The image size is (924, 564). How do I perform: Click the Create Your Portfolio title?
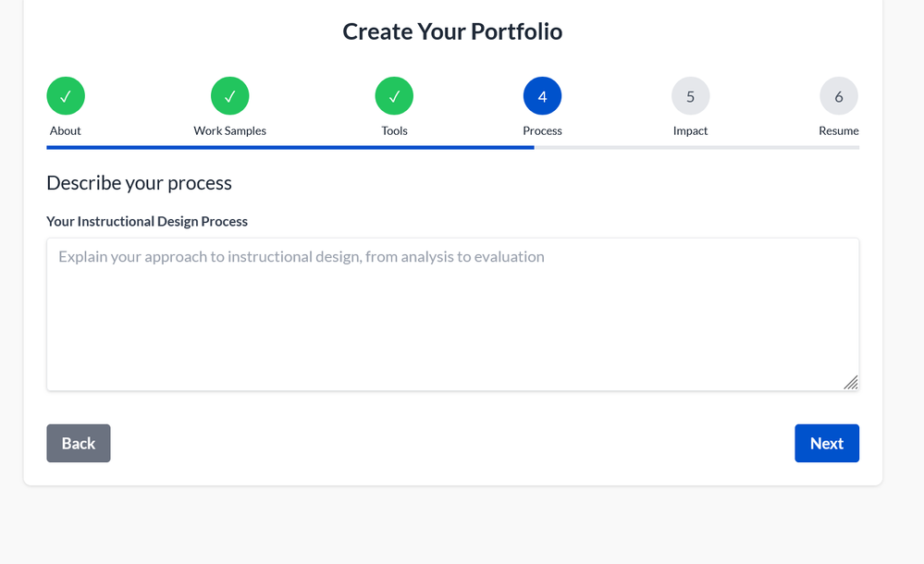452,31
